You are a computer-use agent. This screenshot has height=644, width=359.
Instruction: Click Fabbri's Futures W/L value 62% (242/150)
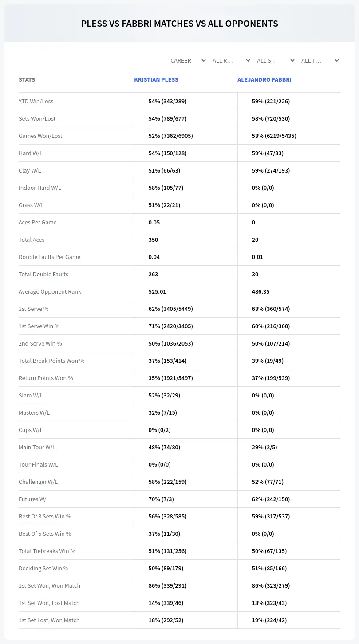tap(271, 499)
